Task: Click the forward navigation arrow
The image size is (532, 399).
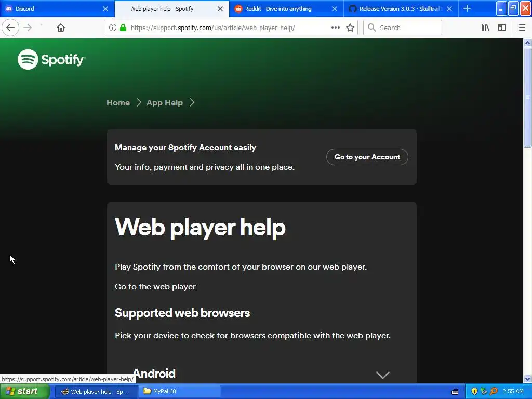Action: pos(28,28)
